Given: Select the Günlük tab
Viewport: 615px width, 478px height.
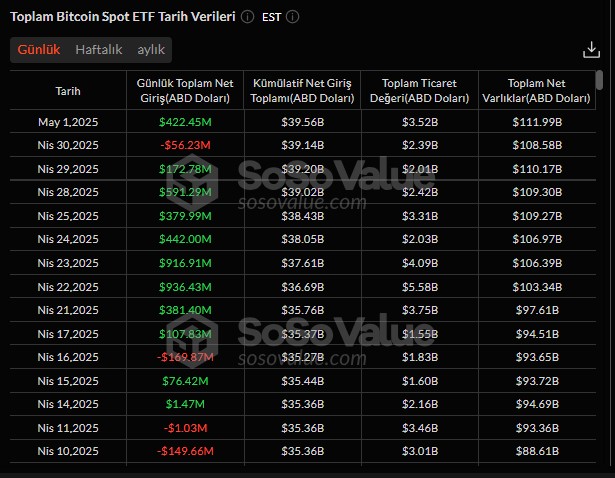Looking at the screenshot, I should click(39, 50).
